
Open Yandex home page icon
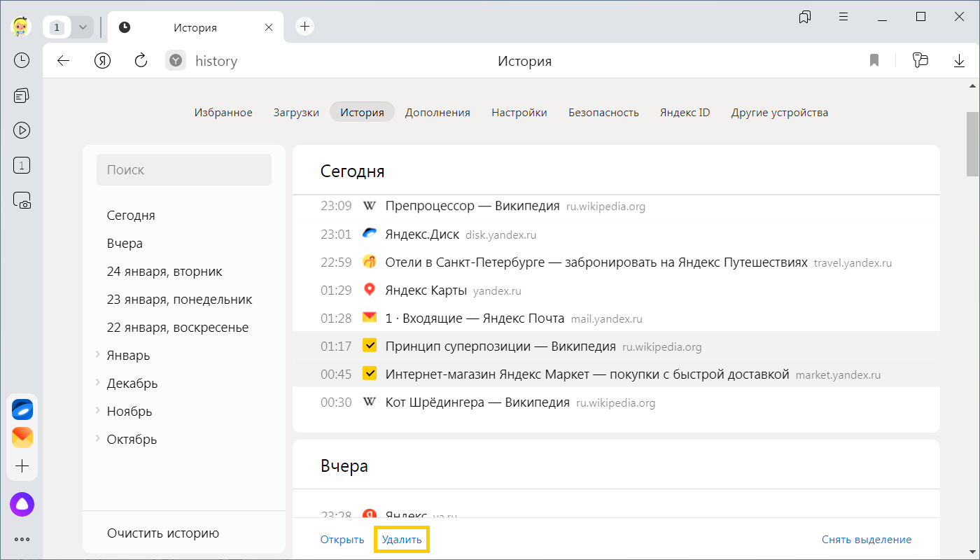[x=103, y=61]
